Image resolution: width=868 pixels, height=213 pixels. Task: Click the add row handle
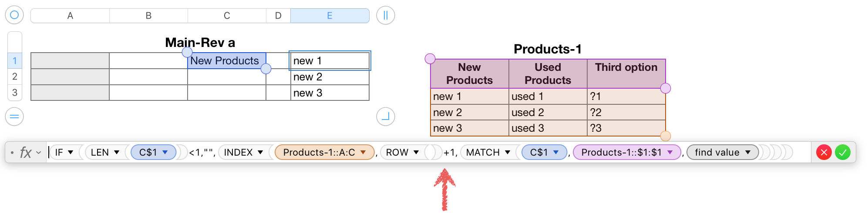click(14, 116)
